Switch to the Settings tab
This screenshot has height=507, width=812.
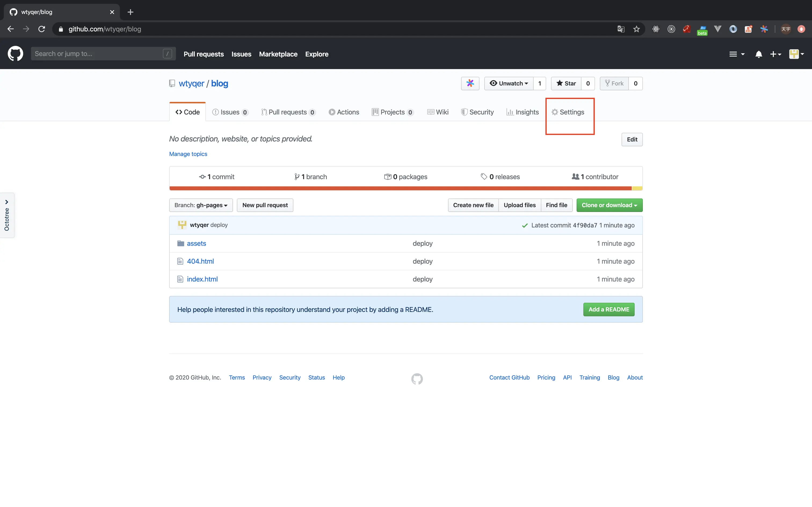[x=568, y=112]
